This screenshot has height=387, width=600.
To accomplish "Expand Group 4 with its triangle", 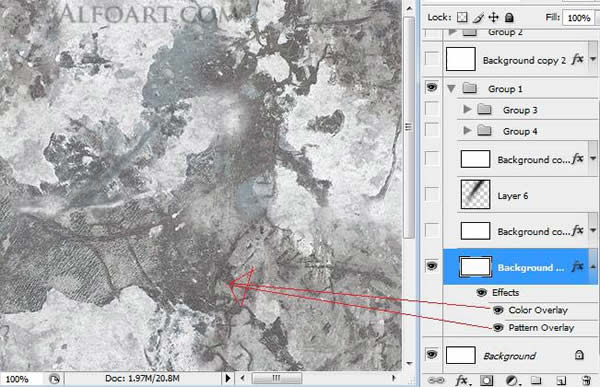I will point(467,131).
